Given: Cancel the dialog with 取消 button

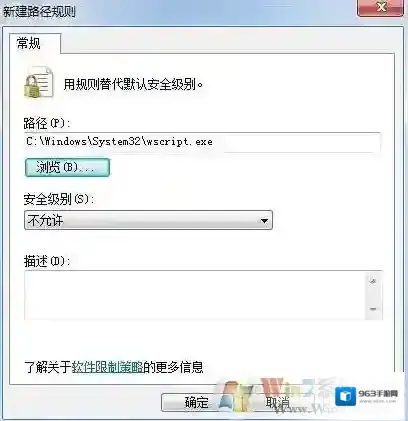Looking at the screenshot, I should pos(277,402).
